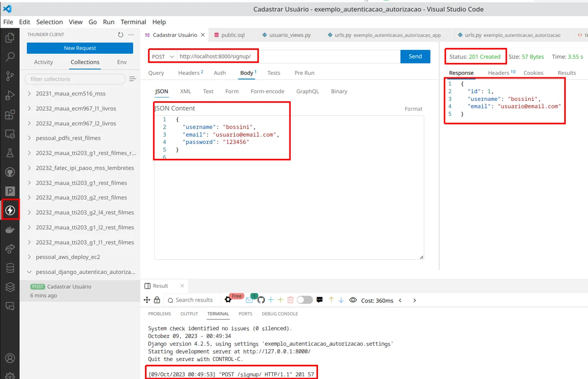This screenshot has height=379, width=588.
Task: Refresh Thunder Client sidebar
Action: [121, 35]
